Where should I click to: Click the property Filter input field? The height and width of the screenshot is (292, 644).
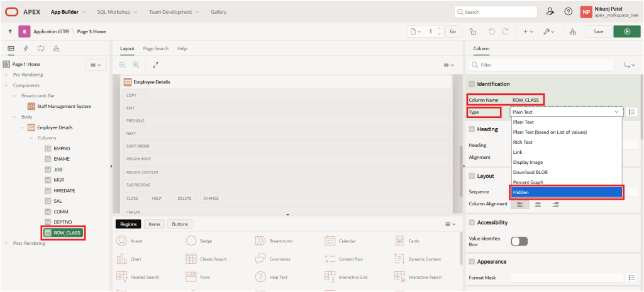pos(544,65)
